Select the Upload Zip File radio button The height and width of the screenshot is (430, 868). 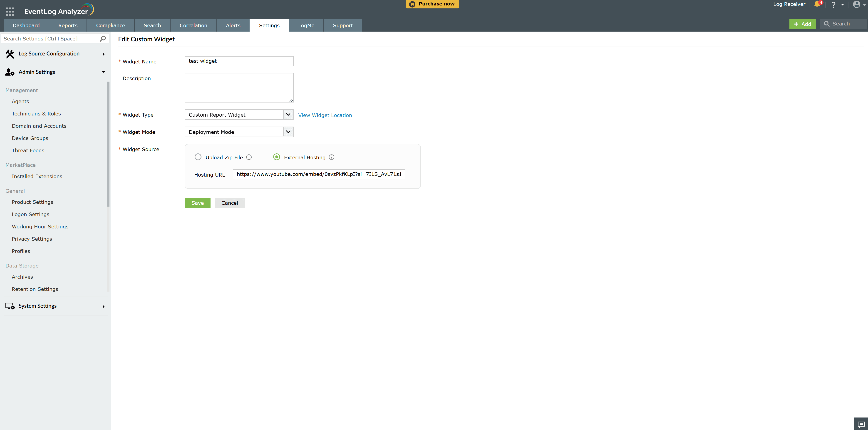(198, 157)
